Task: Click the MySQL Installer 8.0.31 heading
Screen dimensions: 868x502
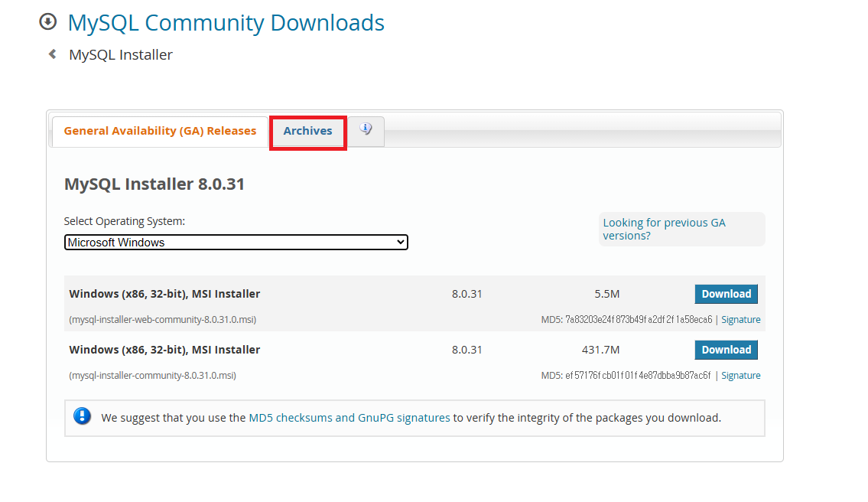Action: pyautogui.click(x=154, y=184)
